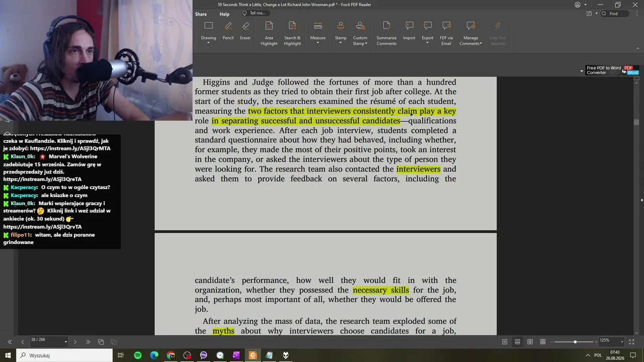Jump to the last page
Viewport: 644px width, 362px height.
(x=88, y=342)
